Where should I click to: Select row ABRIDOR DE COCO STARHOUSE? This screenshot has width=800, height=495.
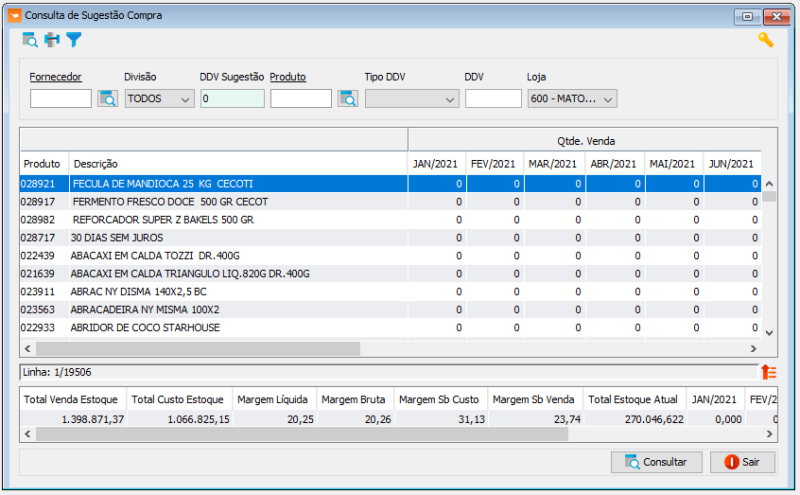click(391, 328)
